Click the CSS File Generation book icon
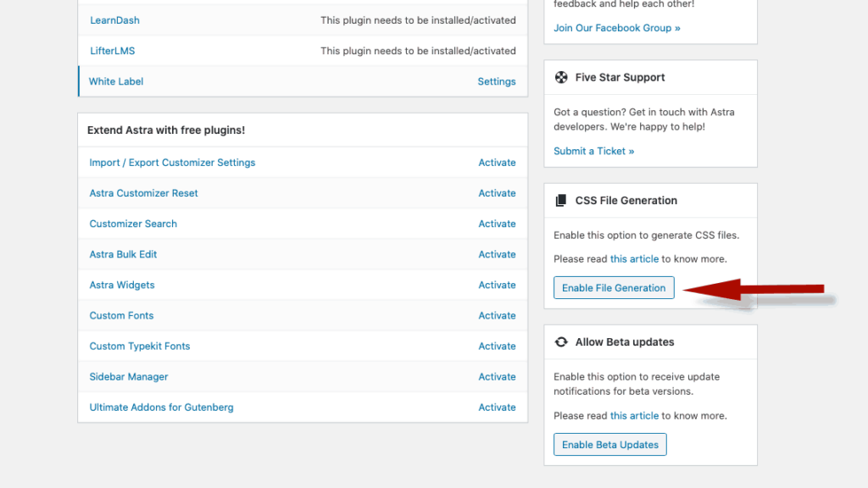The height and width of the screenshot is (488, 868). (560, 200)
